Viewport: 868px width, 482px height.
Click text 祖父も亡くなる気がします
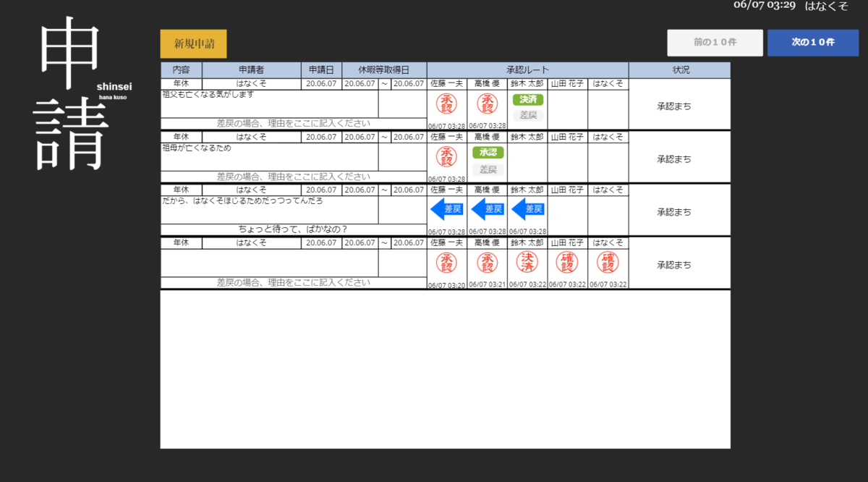[208, 95]
